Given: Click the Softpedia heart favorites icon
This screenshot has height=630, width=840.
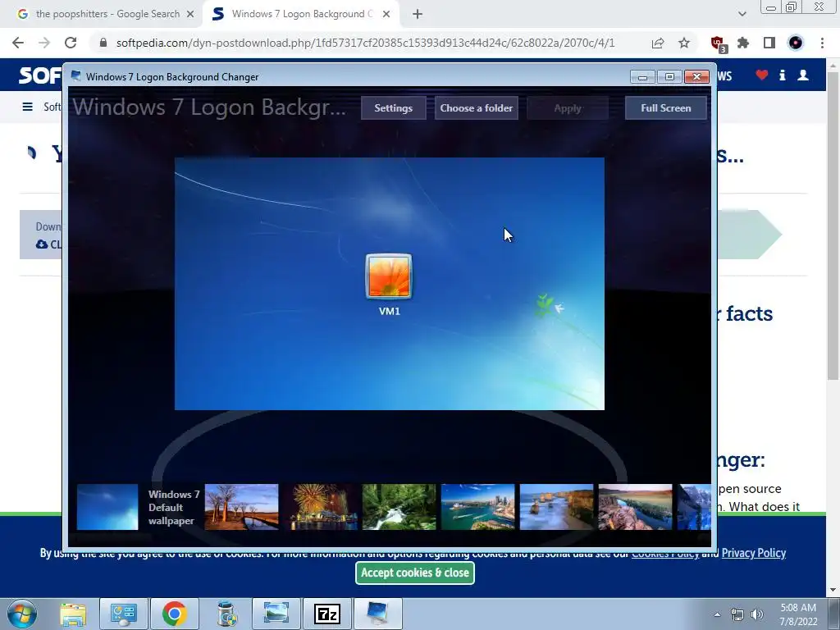Looking at the screenshot, I should [x=762, y=75].
